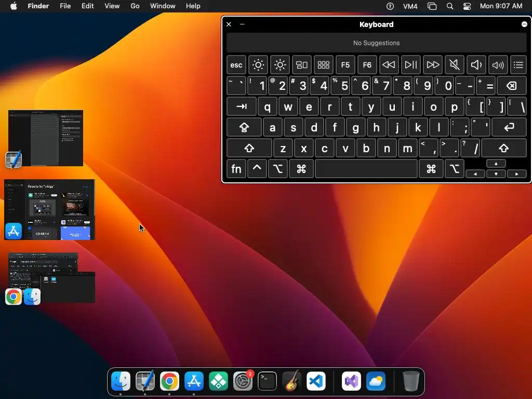Toggle the left shift key
The height and width of the screenshot is (399, 532).
tap(249, 148)
